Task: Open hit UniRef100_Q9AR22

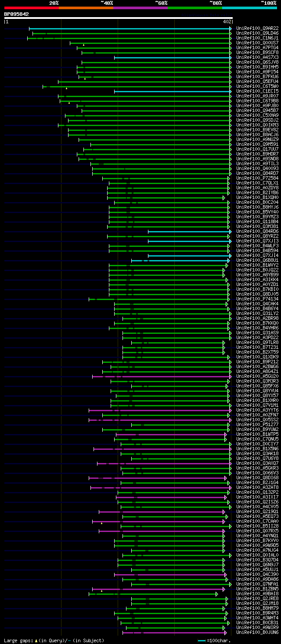Action: [257, 28]
